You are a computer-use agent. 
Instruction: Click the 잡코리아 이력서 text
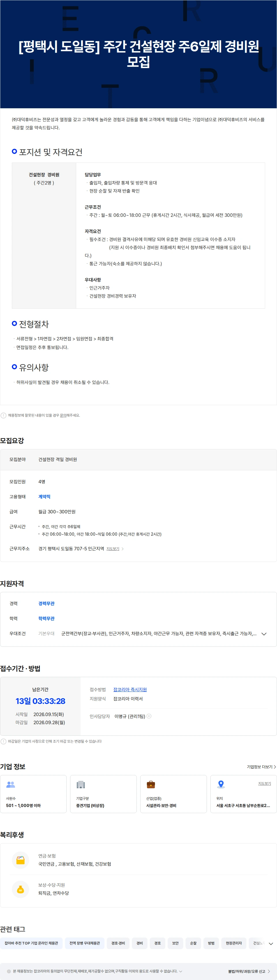128,699
